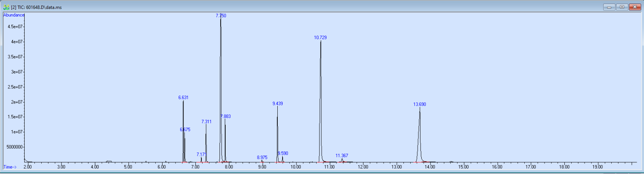This screenshot has width=644, height=174.
Task: Click the 10.00 time axis tick
Action: click(296, 167)
